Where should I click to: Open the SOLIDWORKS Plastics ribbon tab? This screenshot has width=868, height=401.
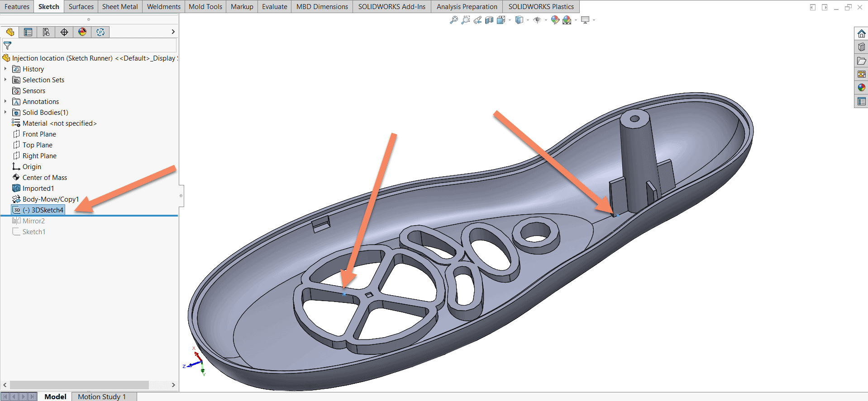tap(541, 7)
